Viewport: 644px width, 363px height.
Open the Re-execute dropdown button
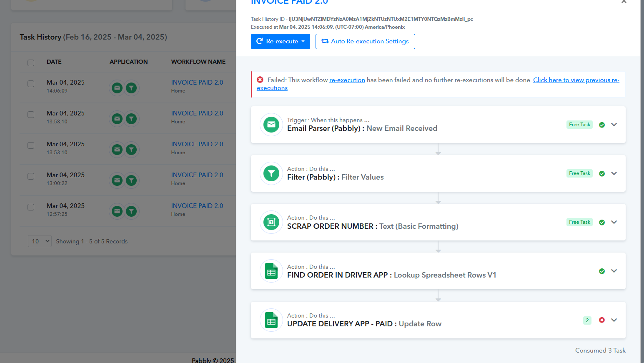[x=281, y=41]
